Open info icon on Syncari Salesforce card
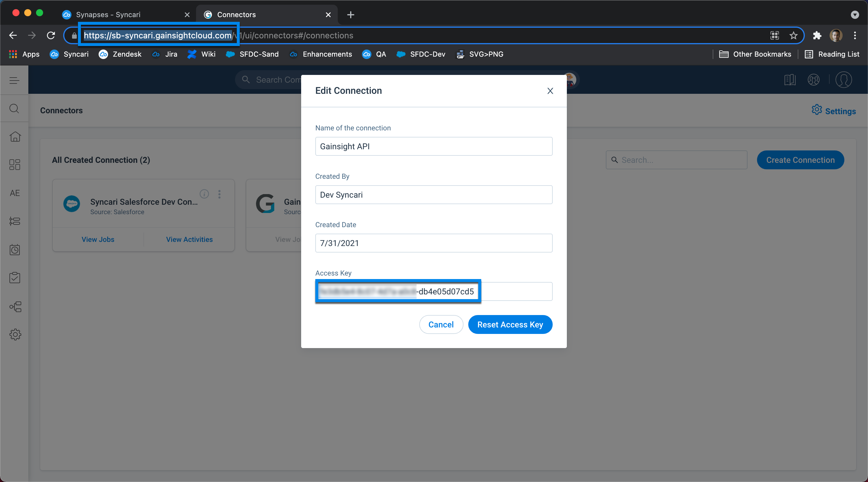 coord(204,194)
